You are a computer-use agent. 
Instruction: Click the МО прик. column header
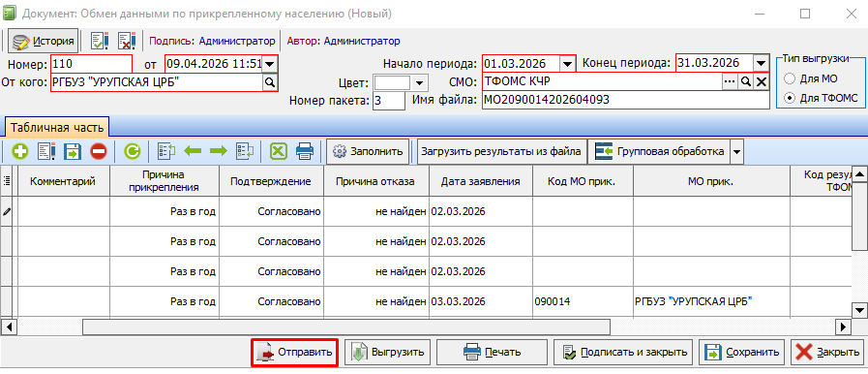click(x=711, y=180)
